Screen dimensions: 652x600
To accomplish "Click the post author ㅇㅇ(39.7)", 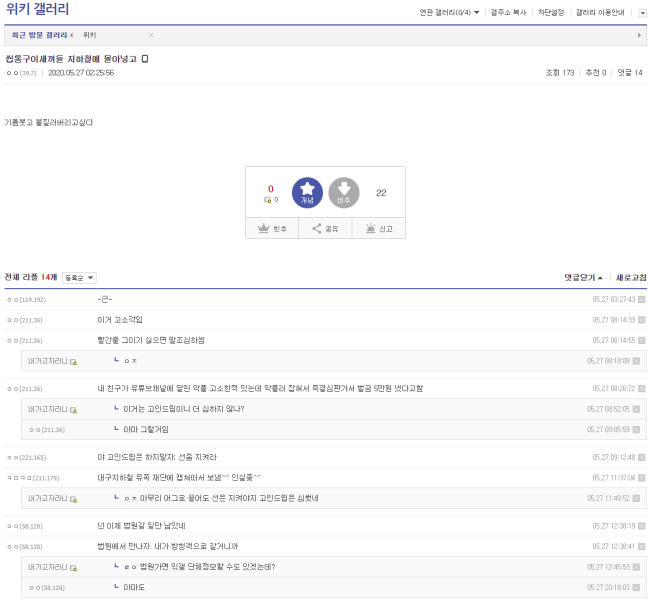I will click(x=22, y=73).
